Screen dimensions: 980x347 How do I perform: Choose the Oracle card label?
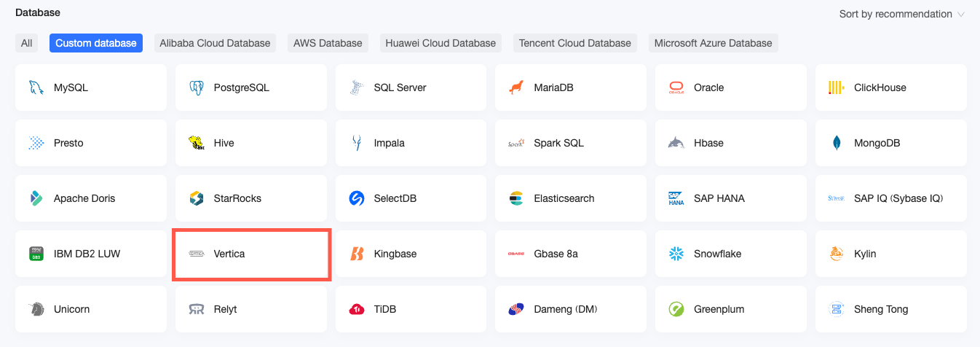[709, 87]
